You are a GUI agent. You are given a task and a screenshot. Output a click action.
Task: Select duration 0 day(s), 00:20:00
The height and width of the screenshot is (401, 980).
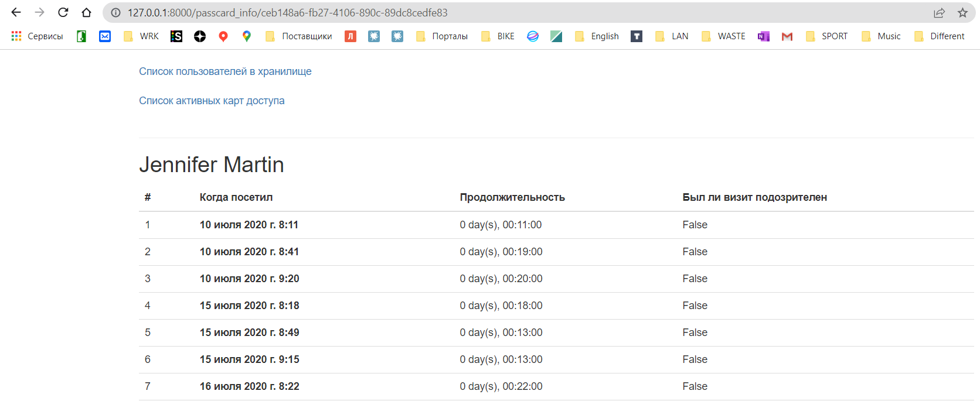point(501,279)
